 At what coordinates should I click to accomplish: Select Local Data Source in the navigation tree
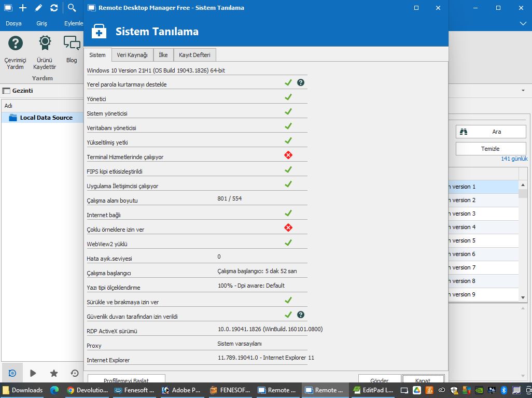[x=42, y=118]
